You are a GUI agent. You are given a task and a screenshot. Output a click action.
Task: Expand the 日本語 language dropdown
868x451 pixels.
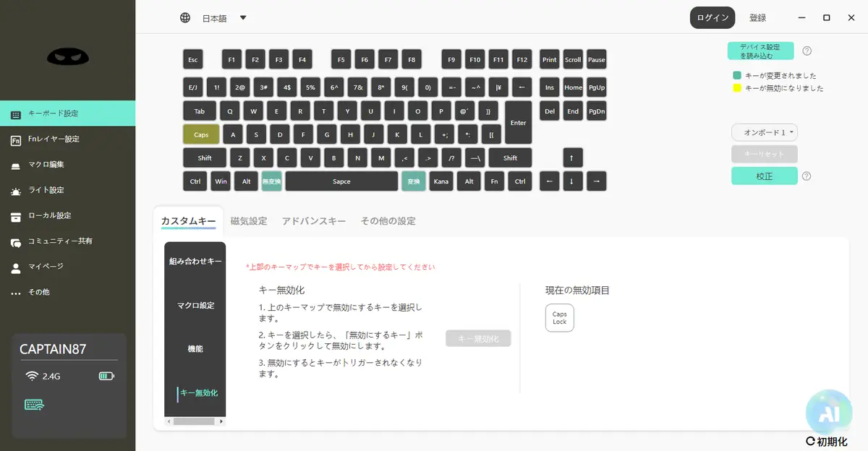coord(243,18)
